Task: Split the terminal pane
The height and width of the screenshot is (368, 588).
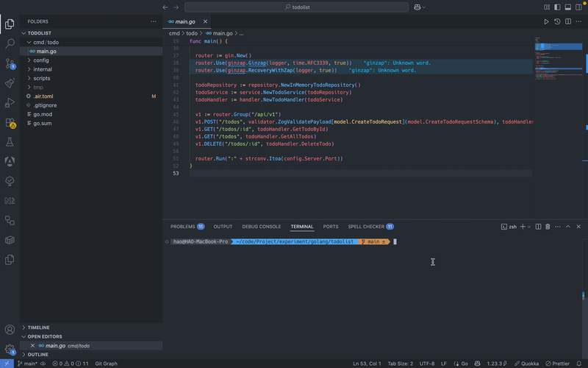Action: [x=538, y=227]
